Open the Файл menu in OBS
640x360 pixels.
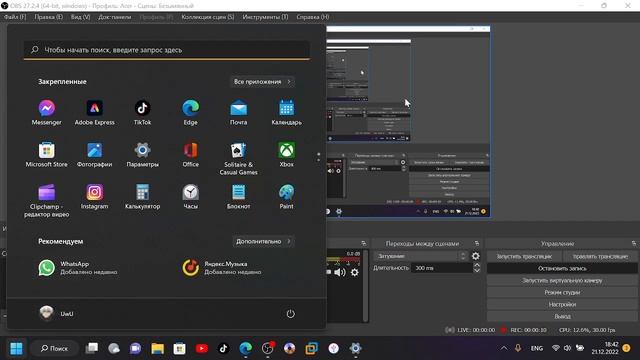15,17
